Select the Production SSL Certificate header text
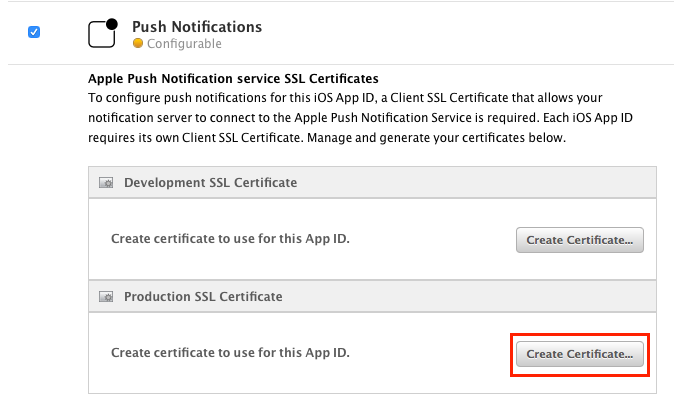The height and width of the screenshot is (406, 674). coord(203,296)
